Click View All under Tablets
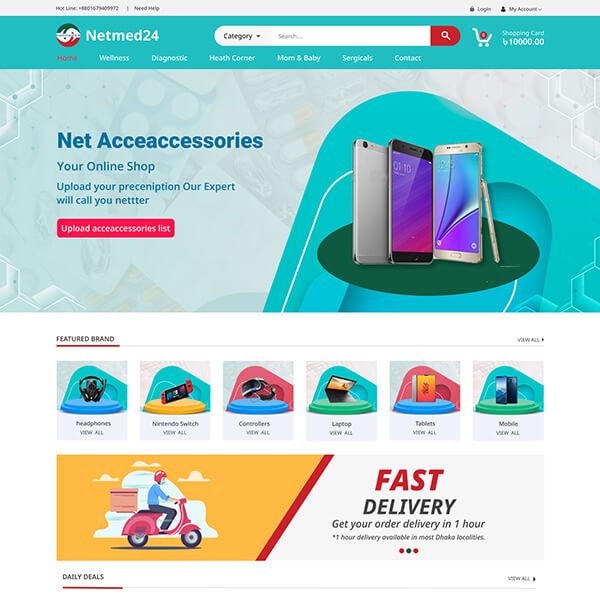Screen dimensions: 600x600 pyautogui.click(x=424, y=433)
